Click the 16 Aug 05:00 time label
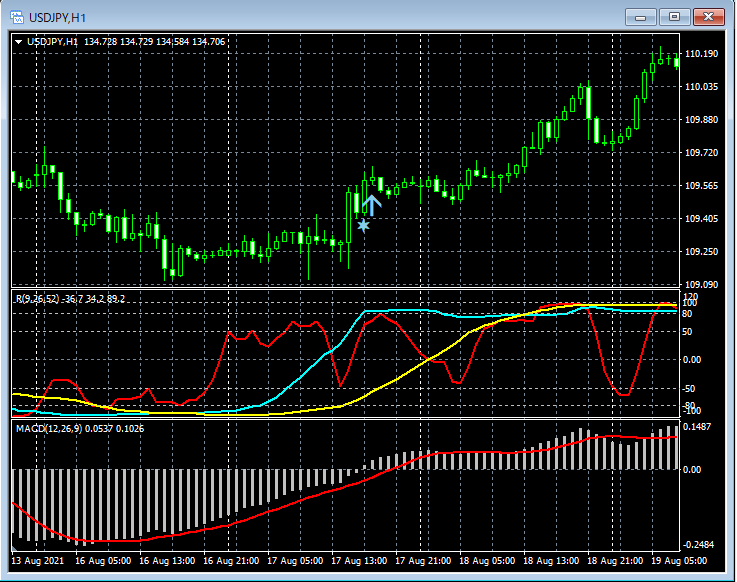The width and height of the screenshot is (737, 582). tap(103, 561)
